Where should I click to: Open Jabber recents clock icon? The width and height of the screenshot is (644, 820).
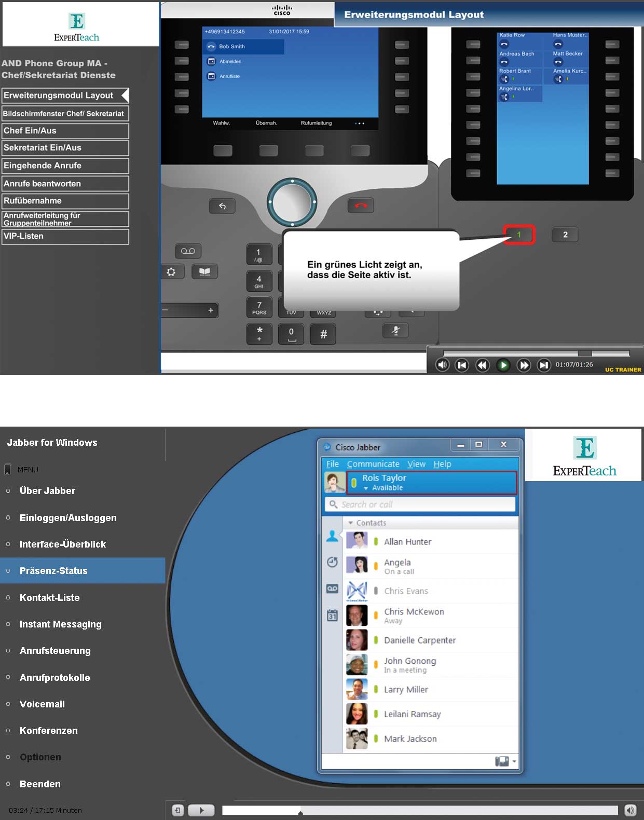coord(332,562)
